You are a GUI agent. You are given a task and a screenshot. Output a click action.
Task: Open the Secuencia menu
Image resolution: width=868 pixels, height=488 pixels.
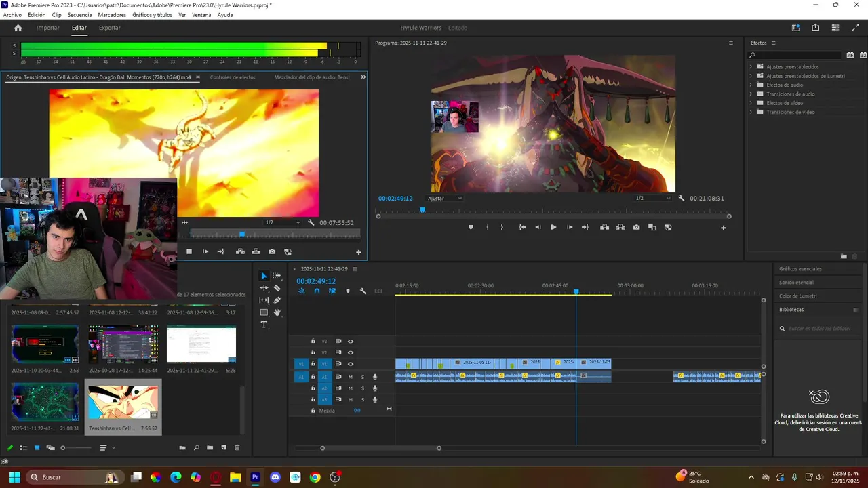(x=79, y=15)
